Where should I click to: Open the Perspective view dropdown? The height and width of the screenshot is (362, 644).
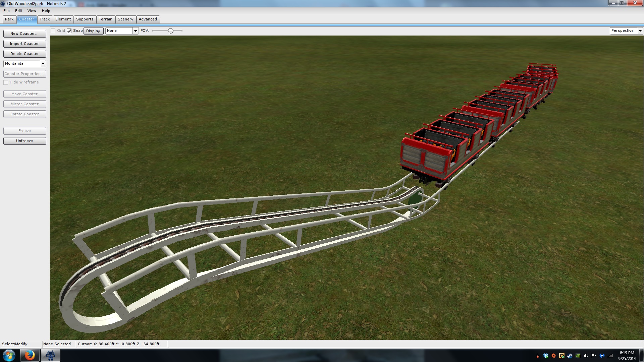click(640, 31)
